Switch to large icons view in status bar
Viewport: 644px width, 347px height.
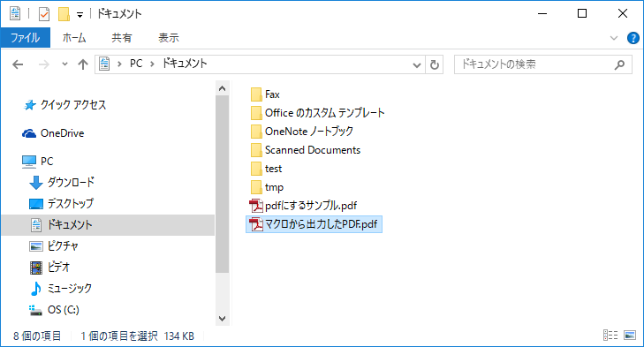[630, 336]
